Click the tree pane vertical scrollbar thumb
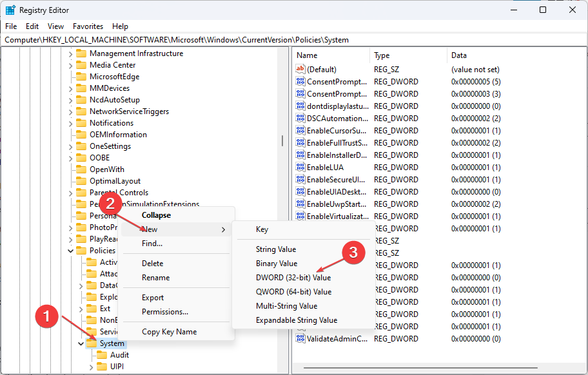588x375 pixels. (282, 140)
